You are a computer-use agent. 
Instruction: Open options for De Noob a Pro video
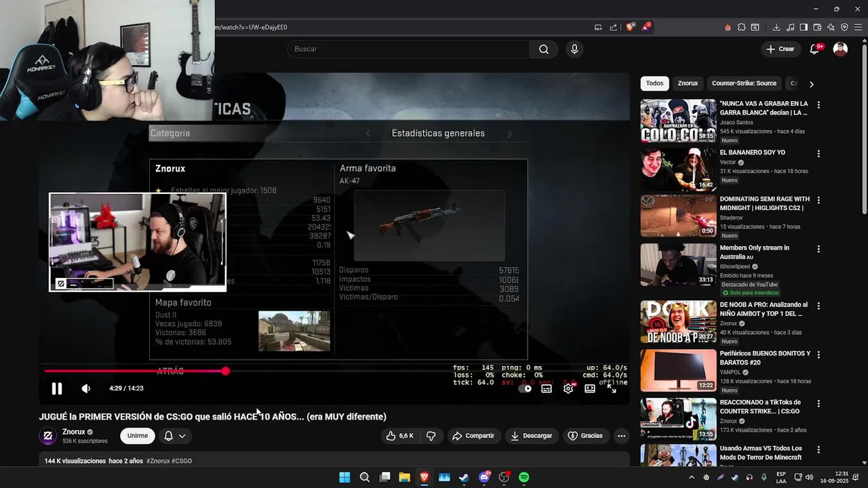(x=818, y=306)
